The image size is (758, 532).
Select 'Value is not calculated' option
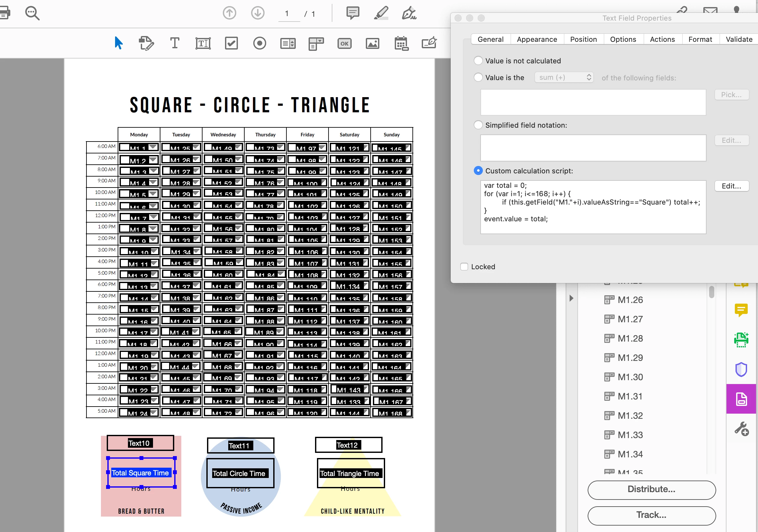point(478,60)
